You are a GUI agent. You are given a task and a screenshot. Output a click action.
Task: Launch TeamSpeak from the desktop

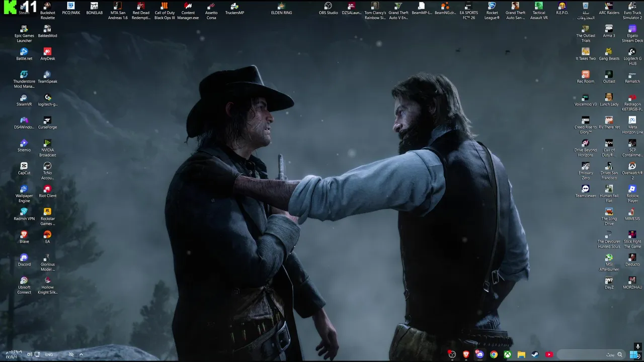tap(47, 77)
